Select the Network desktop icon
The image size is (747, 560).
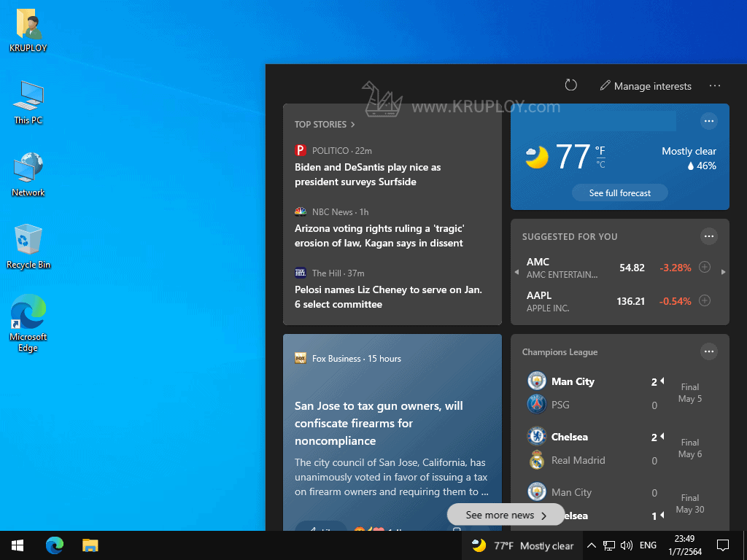click(28, 174)
